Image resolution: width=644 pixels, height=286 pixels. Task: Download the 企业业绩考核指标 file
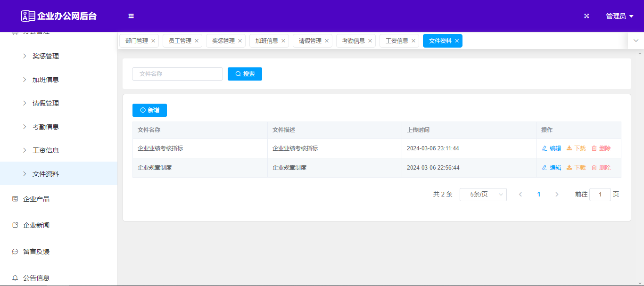point(576,148)
